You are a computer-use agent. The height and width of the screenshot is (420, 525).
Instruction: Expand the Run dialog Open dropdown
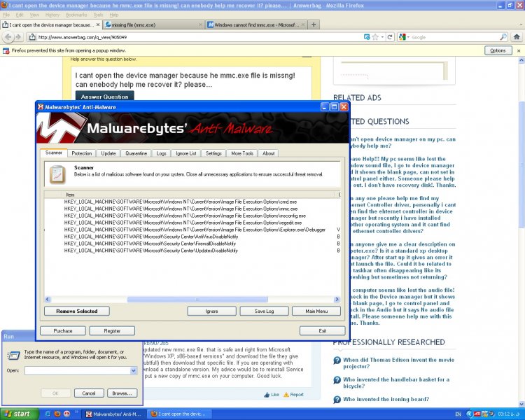coord(133,370)
